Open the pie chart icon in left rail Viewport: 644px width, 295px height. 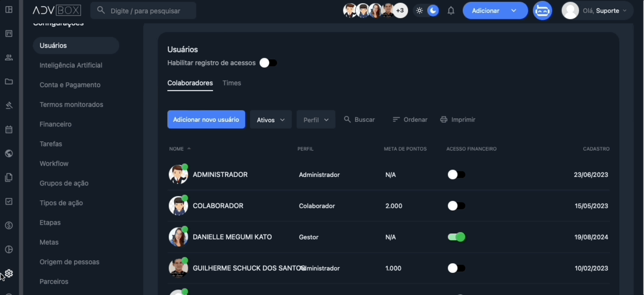click(9, 249)
